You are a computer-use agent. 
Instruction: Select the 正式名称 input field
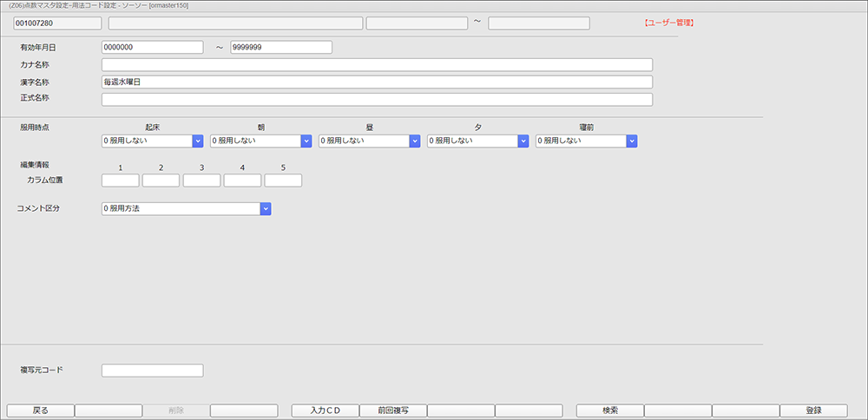[377, 99]
